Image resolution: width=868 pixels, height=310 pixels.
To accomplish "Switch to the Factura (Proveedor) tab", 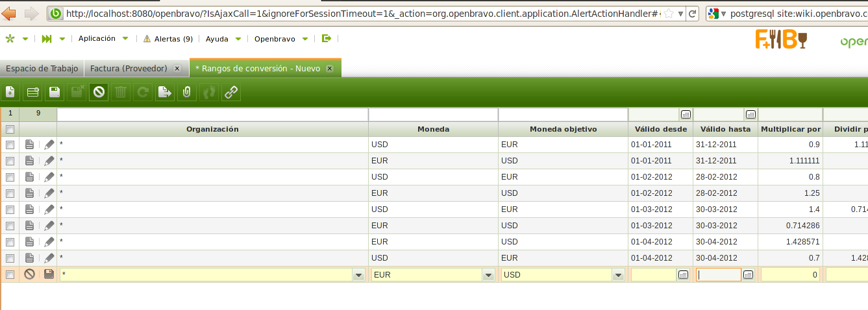I will coord(129,68).
